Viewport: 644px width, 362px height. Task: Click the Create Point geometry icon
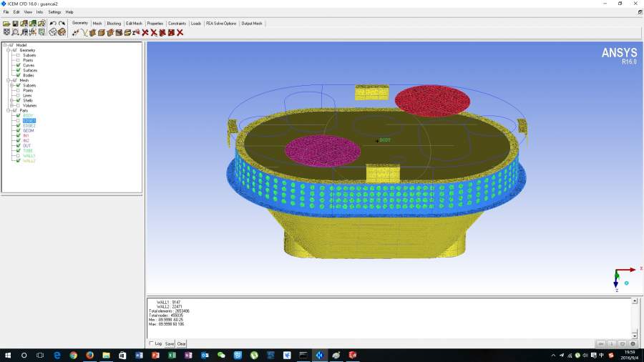pyautogui.click(x=76, y=32)
